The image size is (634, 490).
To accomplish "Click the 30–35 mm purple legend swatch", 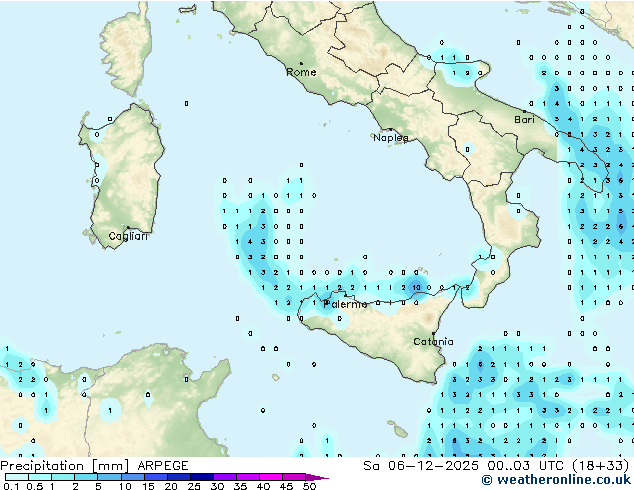I will (225, 477).
